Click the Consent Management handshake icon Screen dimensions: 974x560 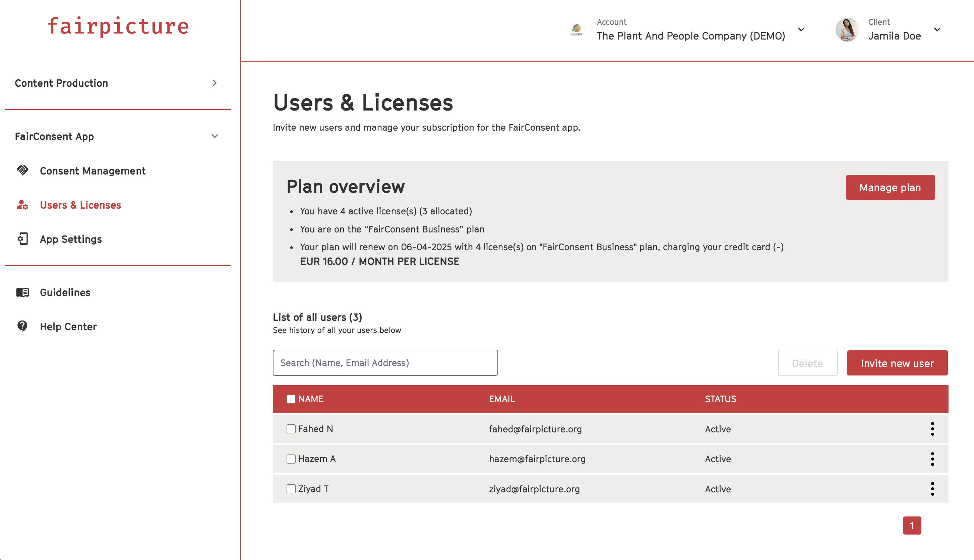click(x=22, y=170)
